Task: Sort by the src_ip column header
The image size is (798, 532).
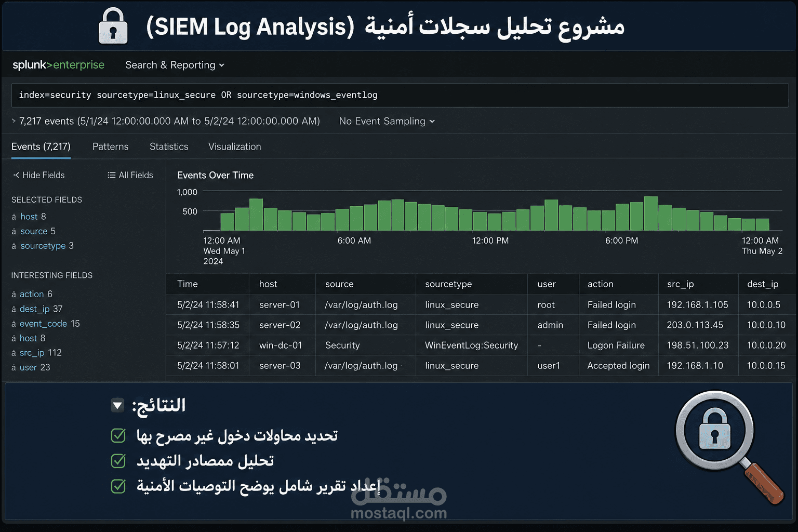Action: pyautogui.click(x=680, y=284)
